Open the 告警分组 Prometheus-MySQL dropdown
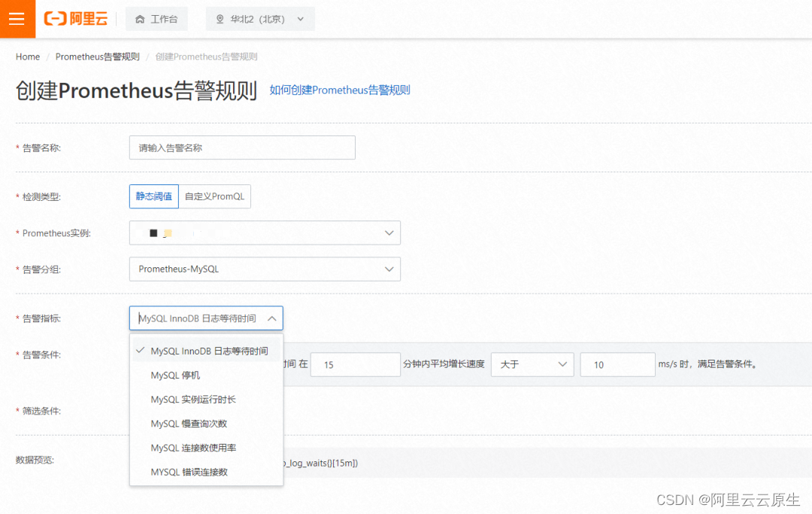The image size is (812, 514). [265, 269]
